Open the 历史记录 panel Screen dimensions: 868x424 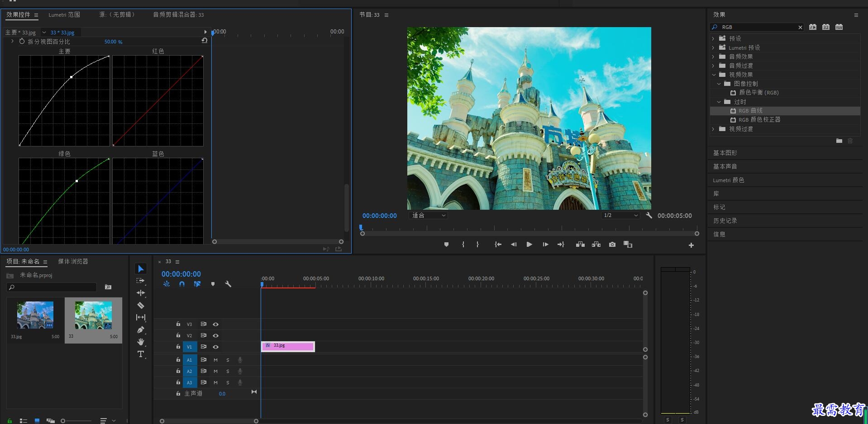click(x=725, y=221)
